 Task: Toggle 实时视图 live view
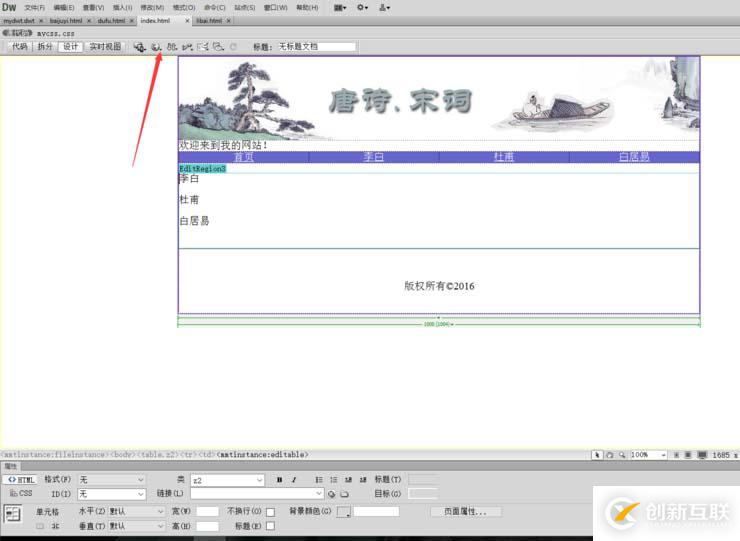105,47
